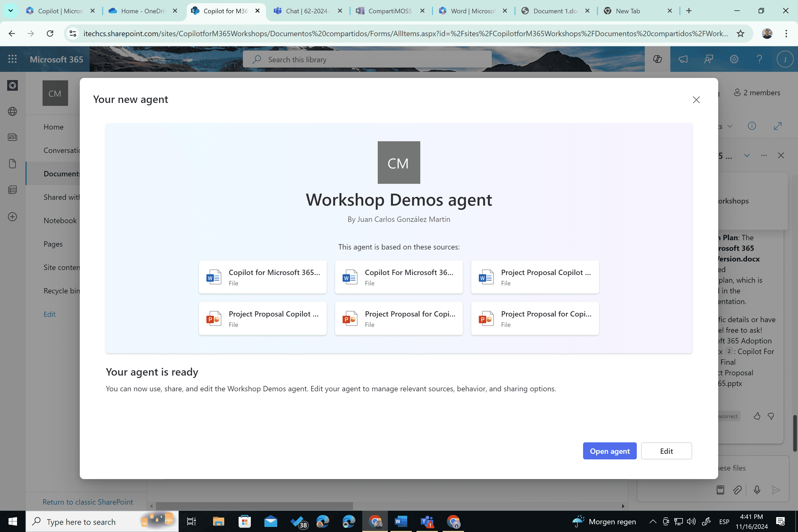This screenshot has width=798, height=532.
Task: Expand the chevron beside the agent name
Action: point(747,155)
